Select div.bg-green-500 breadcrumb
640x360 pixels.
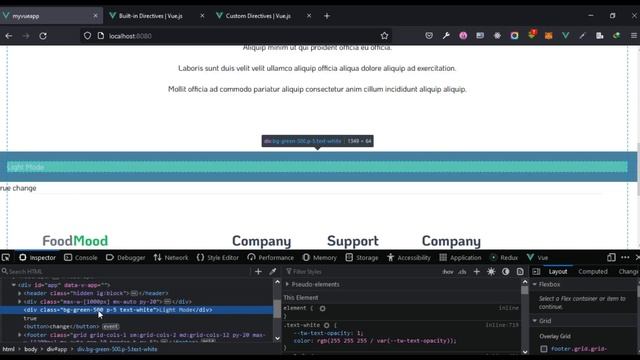(117, 349)
